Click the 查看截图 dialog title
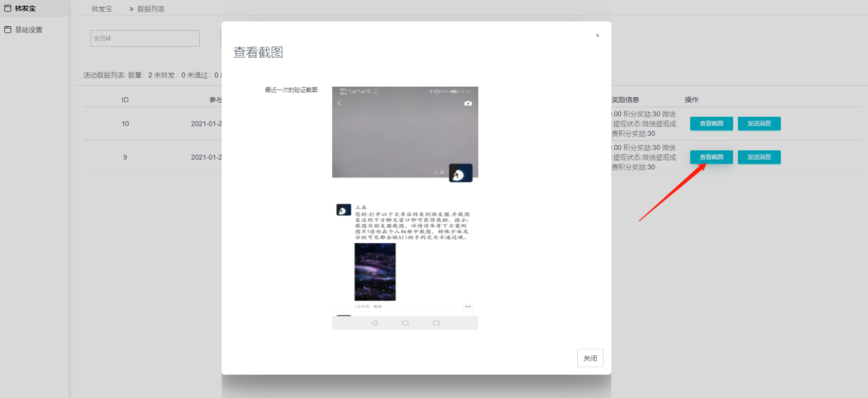868x398 pixels. (258, 52)
